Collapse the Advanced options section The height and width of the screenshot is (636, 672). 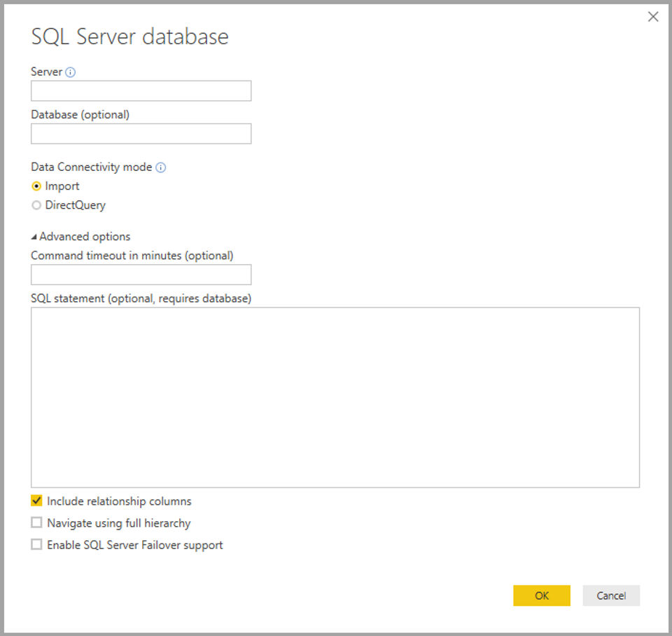click(x=35, y=237)
